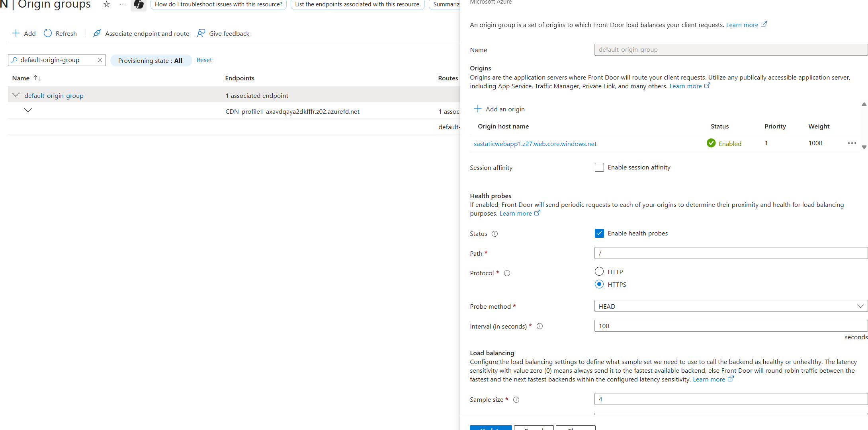Open the Probe method dropdown
Image resolution: width=868 pixels, height=430 pixels.
tap(731, 306)
